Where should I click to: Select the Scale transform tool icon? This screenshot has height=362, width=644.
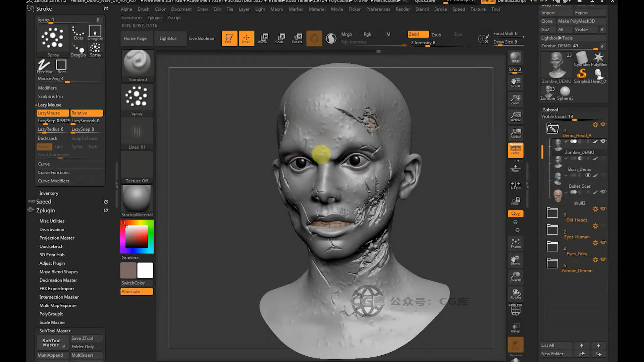tap(280, 38)
